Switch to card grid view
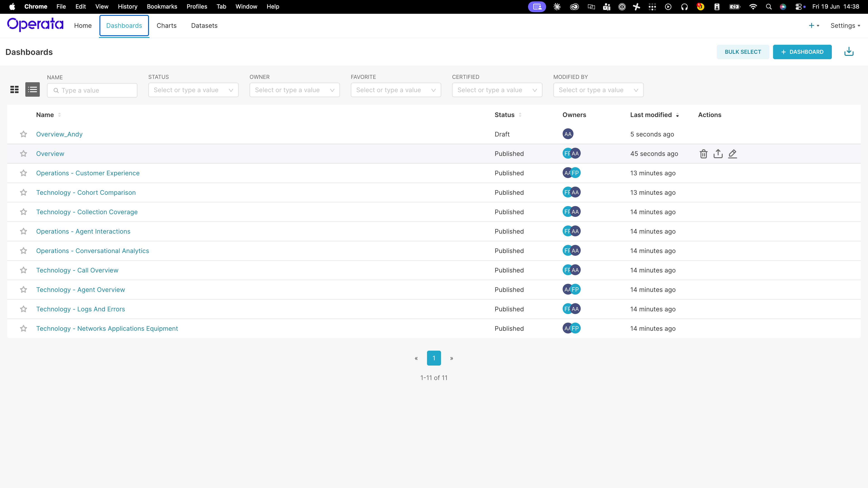 coord(14,90)
